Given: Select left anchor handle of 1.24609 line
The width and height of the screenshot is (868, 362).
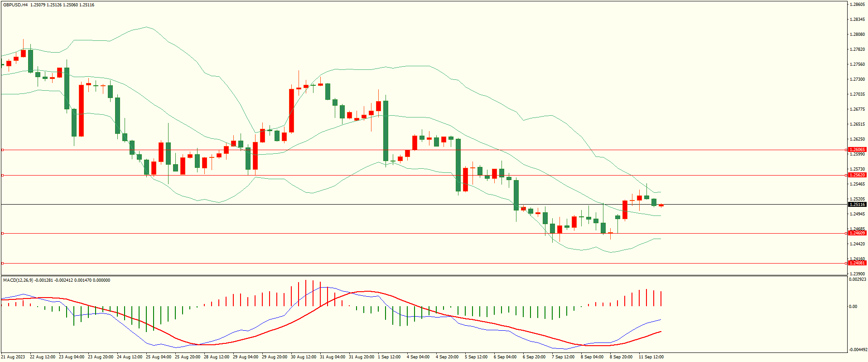Looking at the screenshot, I should pos(2,233).
